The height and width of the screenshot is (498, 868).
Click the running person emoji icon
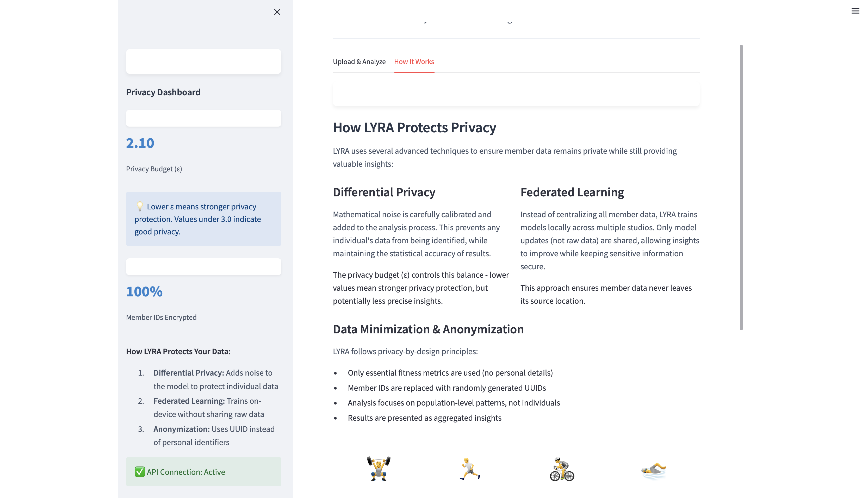click(x=470, y=469)
